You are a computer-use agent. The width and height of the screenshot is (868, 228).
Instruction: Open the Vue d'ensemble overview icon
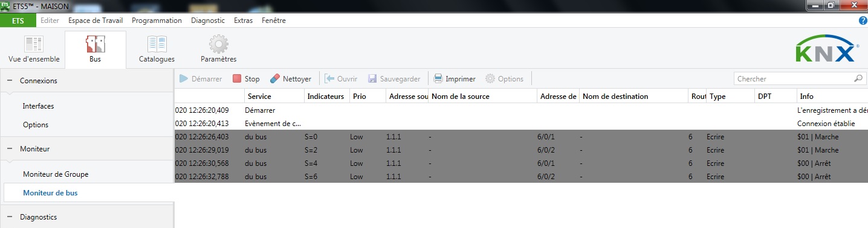34,45
